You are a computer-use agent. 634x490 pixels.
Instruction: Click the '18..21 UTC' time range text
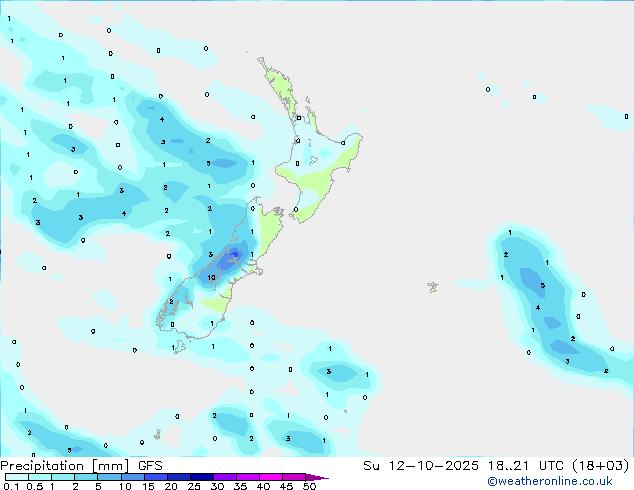[x=526, y=466]
